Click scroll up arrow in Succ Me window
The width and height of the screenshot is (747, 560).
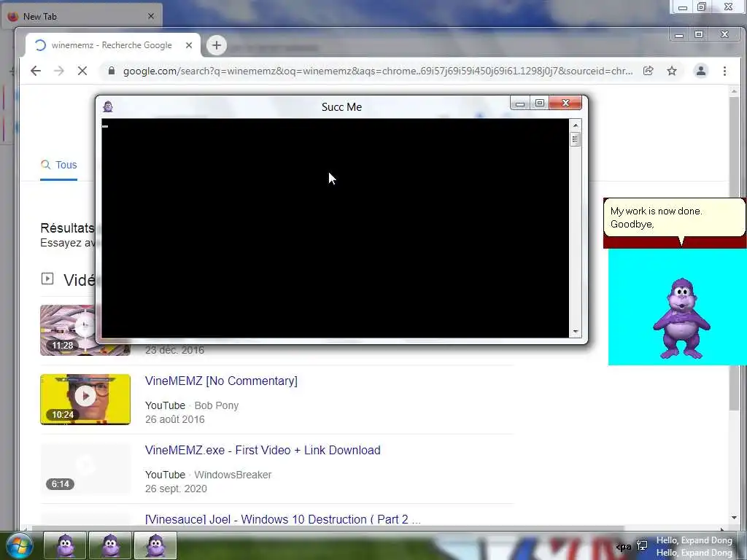pyautogui.click(x=576, y=125)
